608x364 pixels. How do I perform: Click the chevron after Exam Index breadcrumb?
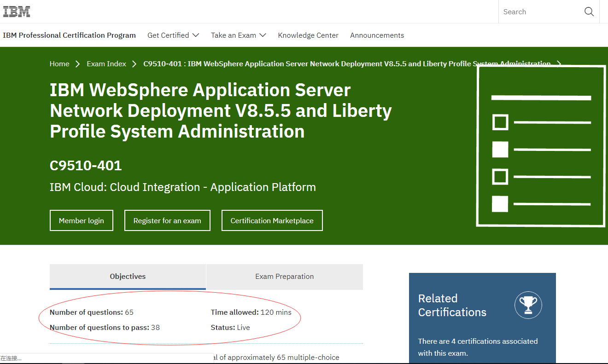134,64
